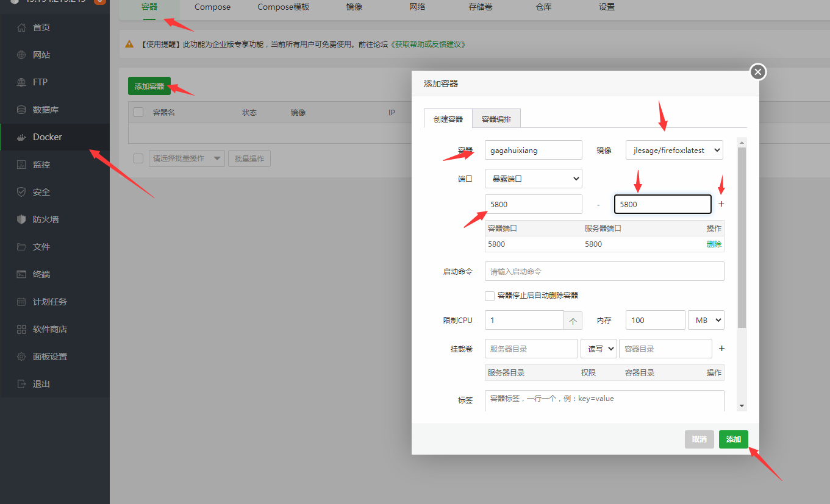
Task: Open the Compose模板 tab
Action: click(283, 7)
